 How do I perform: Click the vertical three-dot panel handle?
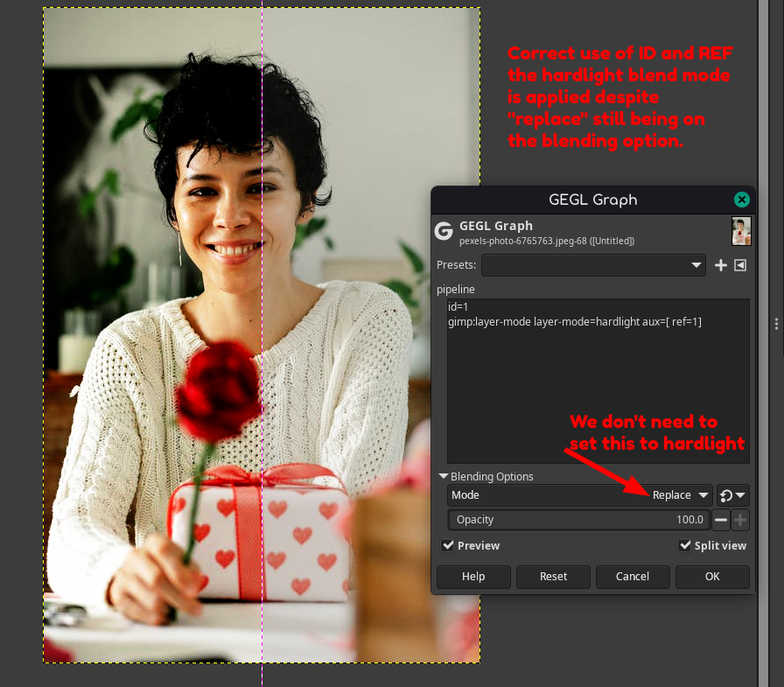click(776, 324)
